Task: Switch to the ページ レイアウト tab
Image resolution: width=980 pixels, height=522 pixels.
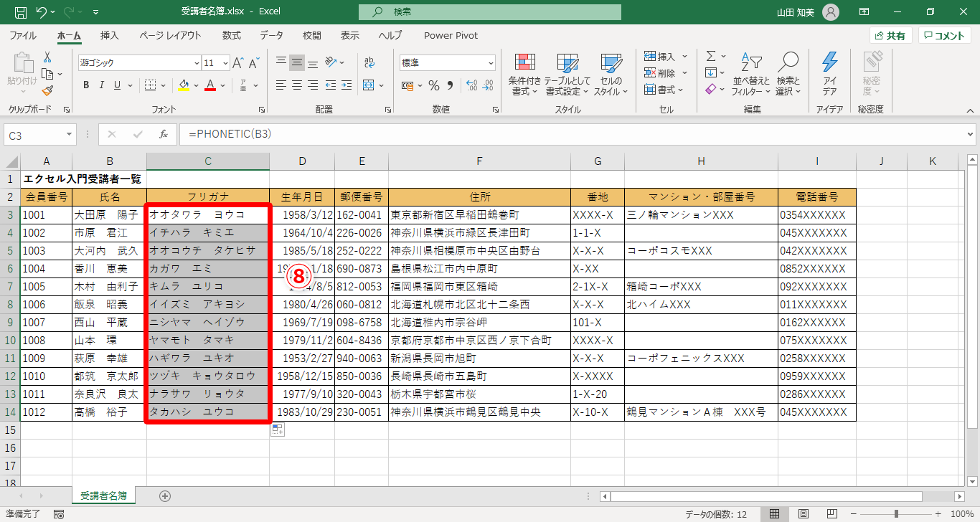Action: [170, 35]
